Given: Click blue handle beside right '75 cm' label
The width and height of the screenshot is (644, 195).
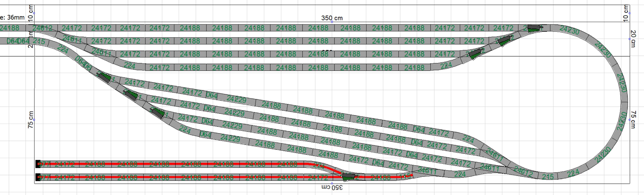Looking at the screenshot, I should [630, 120].
